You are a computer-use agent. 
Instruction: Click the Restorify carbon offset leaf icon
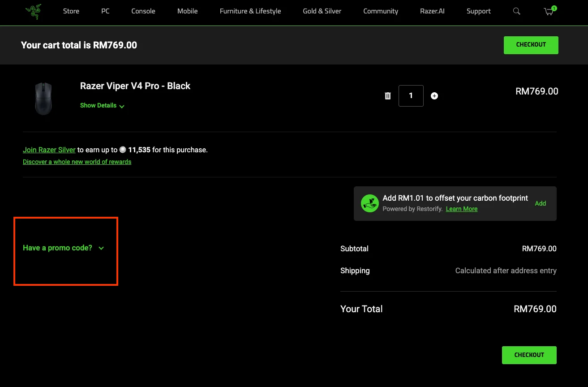[369, 203]
